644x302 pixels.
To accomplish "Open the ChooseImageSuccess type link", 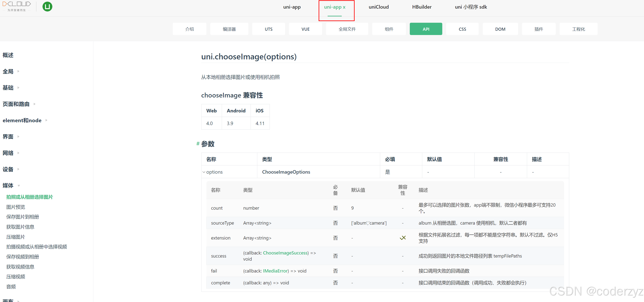I will [x=285, y=253].
